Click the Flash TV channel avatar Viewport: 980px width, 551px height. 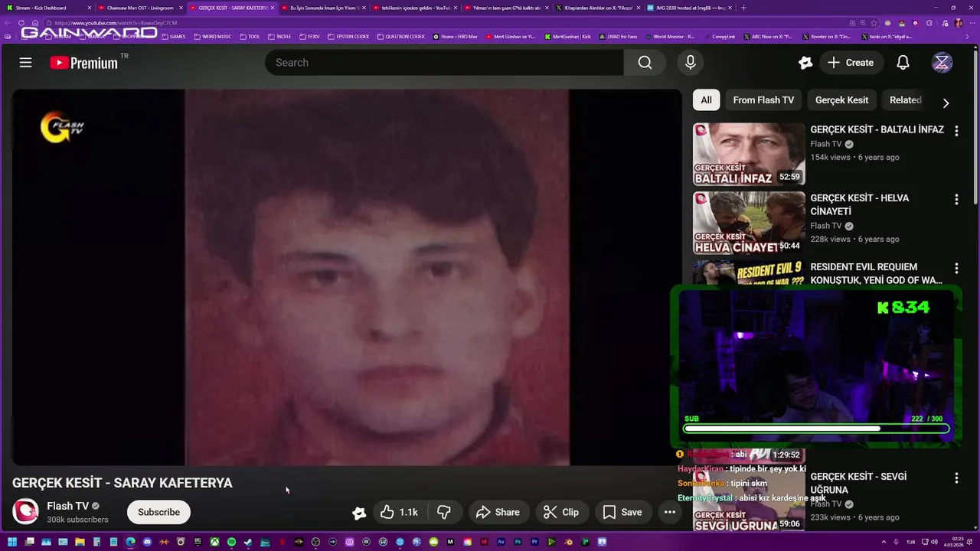[25, 511]
